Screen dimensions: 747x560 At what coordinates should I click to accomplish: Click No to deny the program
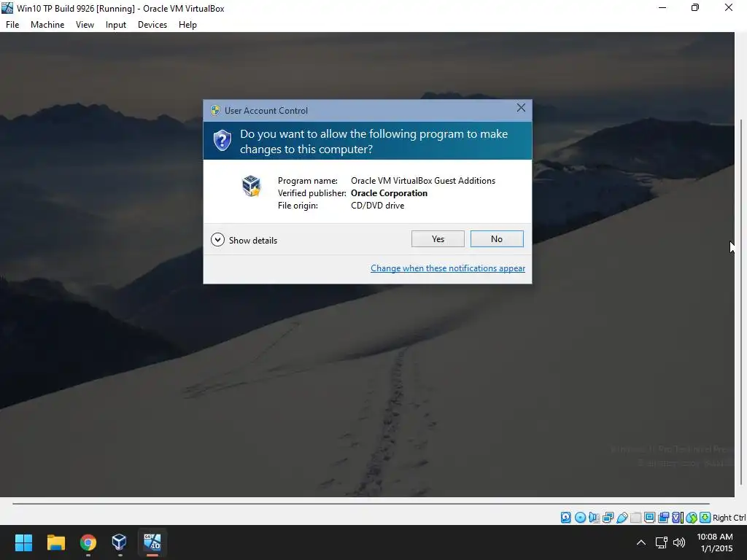497,239
